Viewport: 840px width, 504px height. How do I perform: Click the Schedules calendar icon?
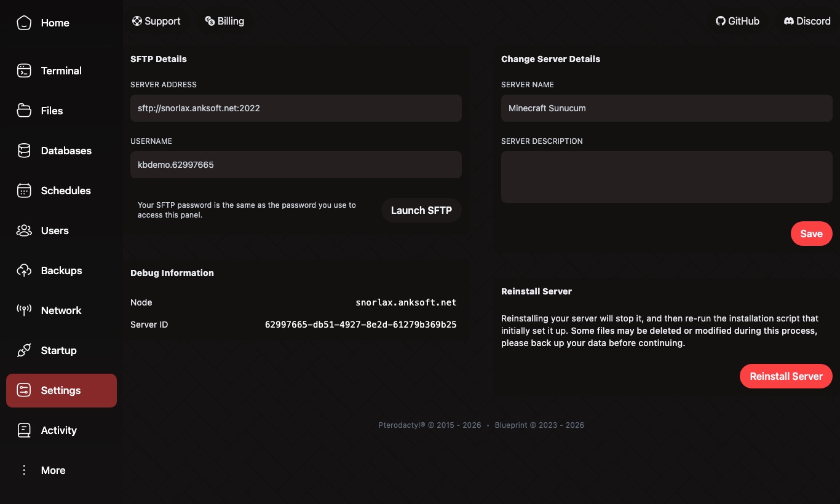click(24, 191)
